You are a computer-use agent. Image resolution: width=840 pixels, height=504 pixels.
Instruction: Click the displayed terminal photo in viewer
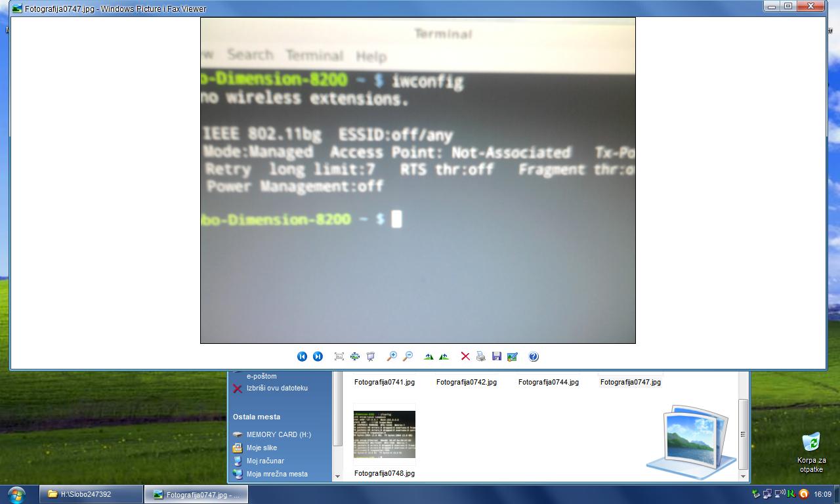[x=418, y=180]
